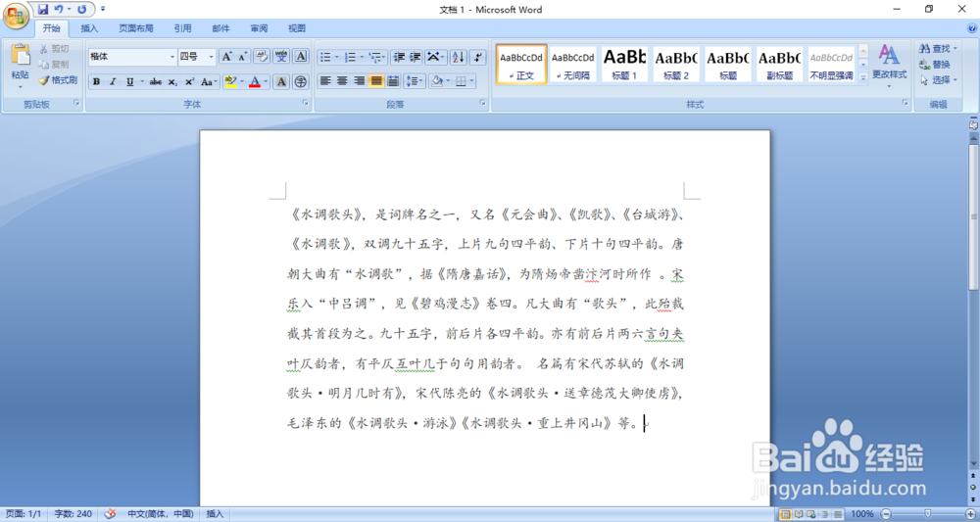The image size is (980, 522).
Task: Toggle character shading
Action: coord(281,82)
